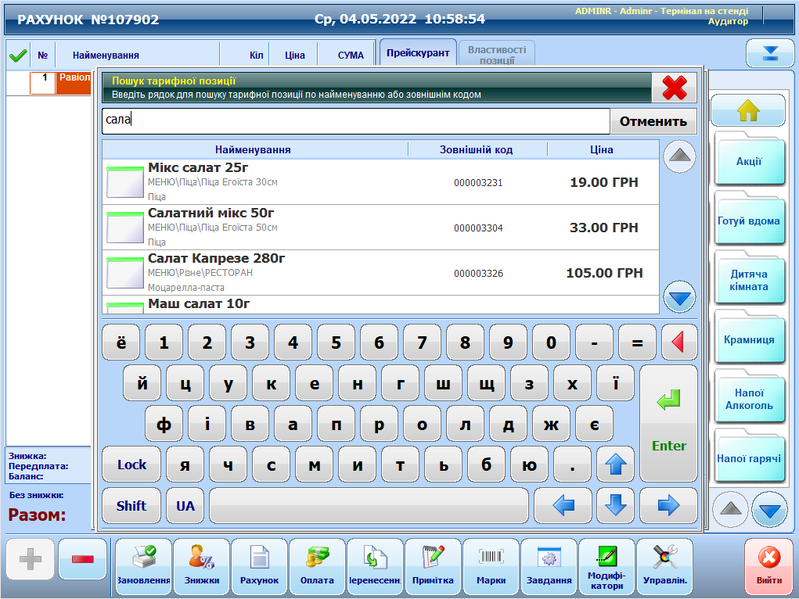Collapse panel with top-right double-arrow button
The height and width of the screenshot is (599, 799).
point(763,54)
